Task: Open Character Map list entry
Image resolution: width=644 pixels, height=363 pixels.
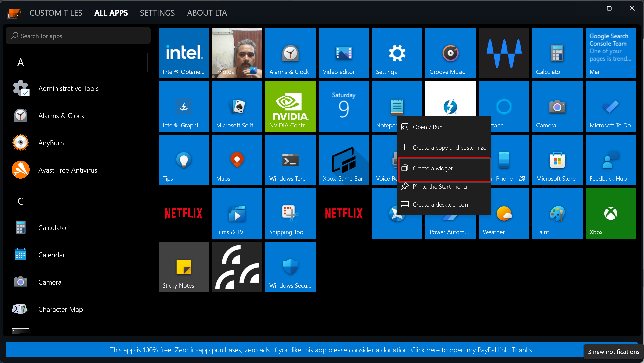Action: point(78,309)
